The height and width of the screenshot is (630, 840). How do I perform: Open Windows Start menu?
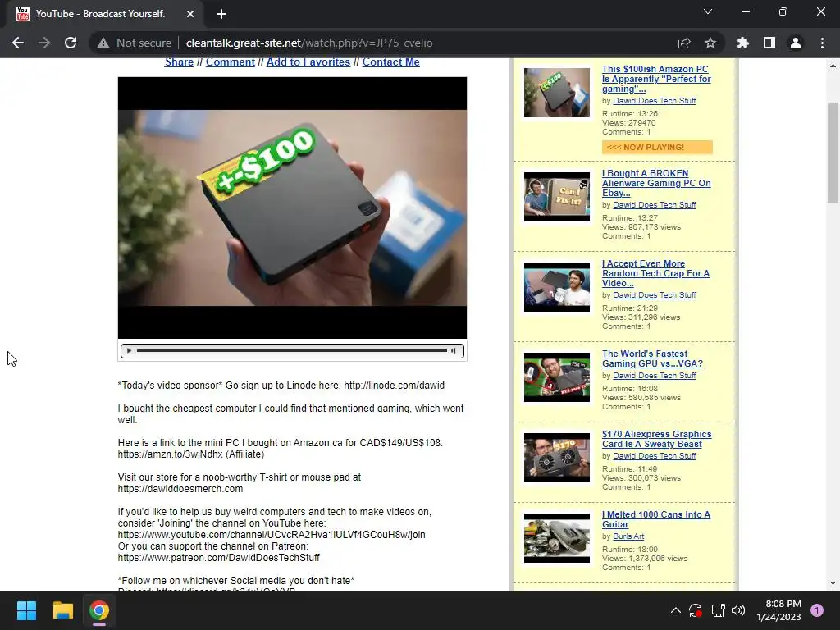point(26,610)
